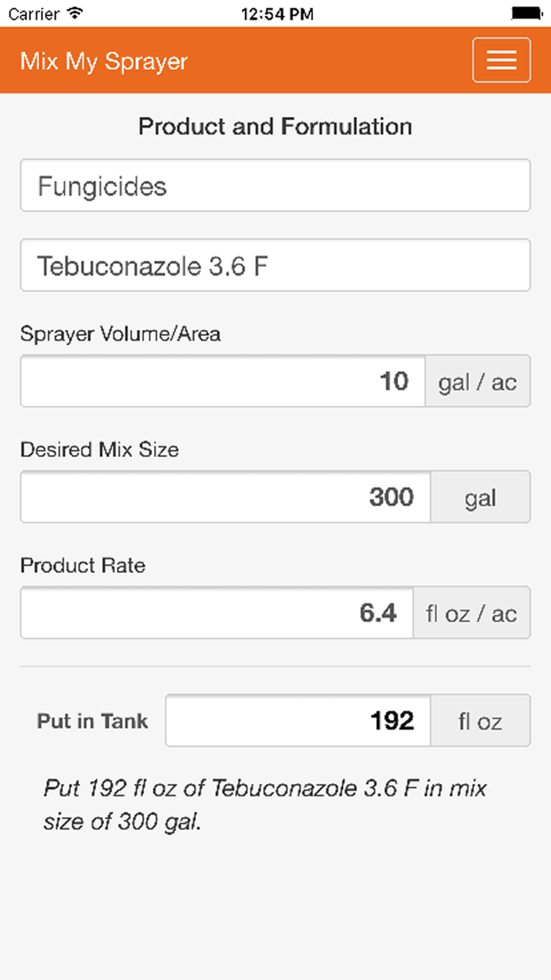Screen dimensions: 551x980
Task: Tap the Desired Mix Size label
Action: point(100,450)
